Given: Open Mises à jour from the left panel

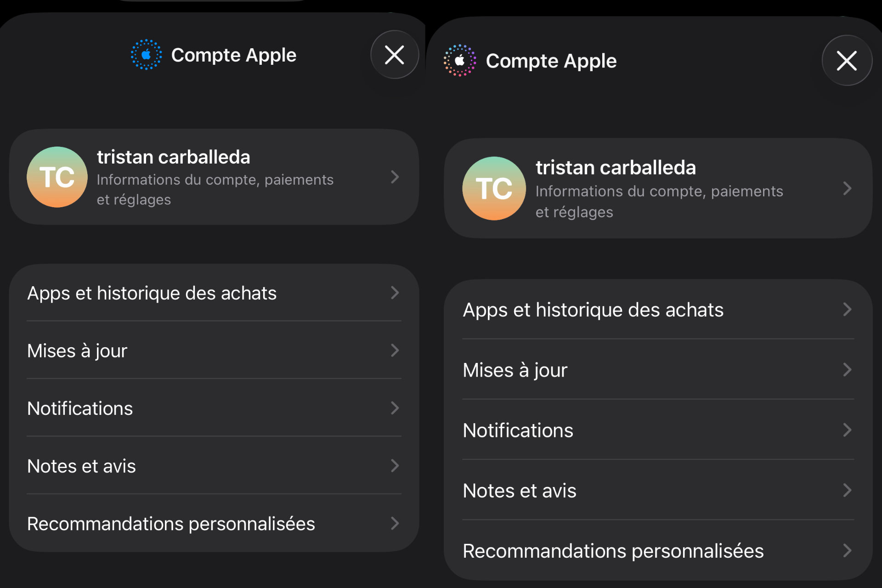Looking at the screenshot, I should (x=77, y=351).
